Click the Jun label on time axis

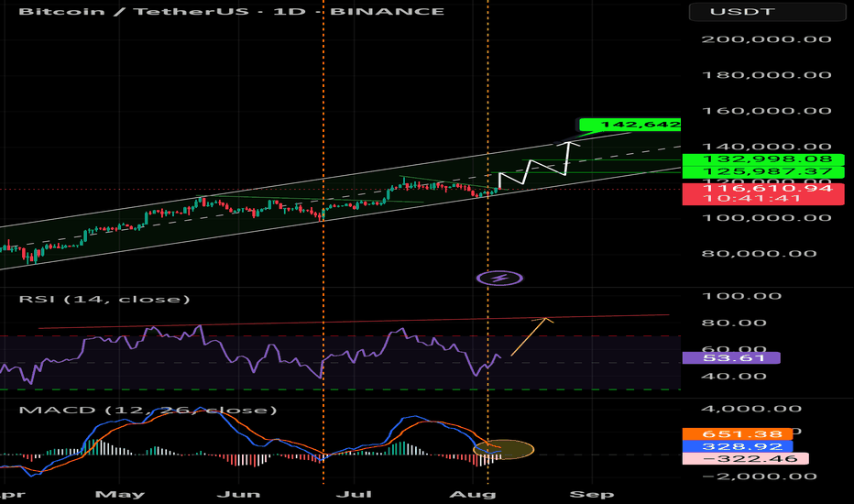pyautogui.click(x=238, y=494)
